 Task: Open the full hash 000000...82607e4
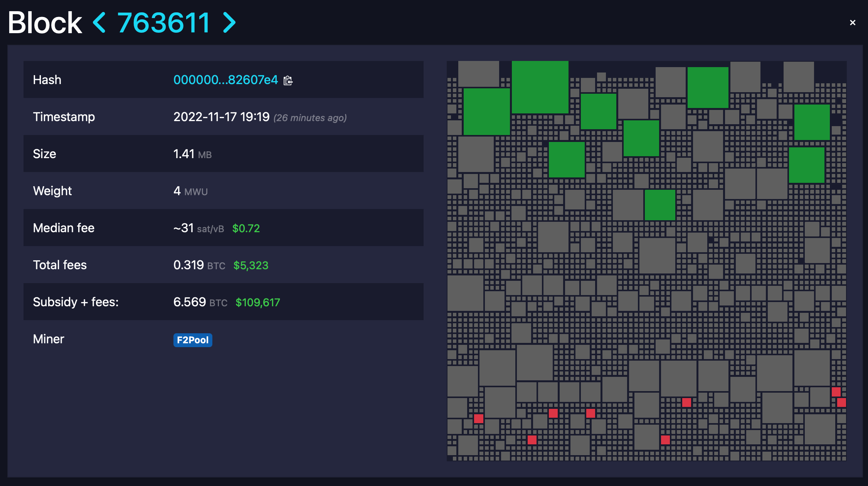click(x=225, y=80)
